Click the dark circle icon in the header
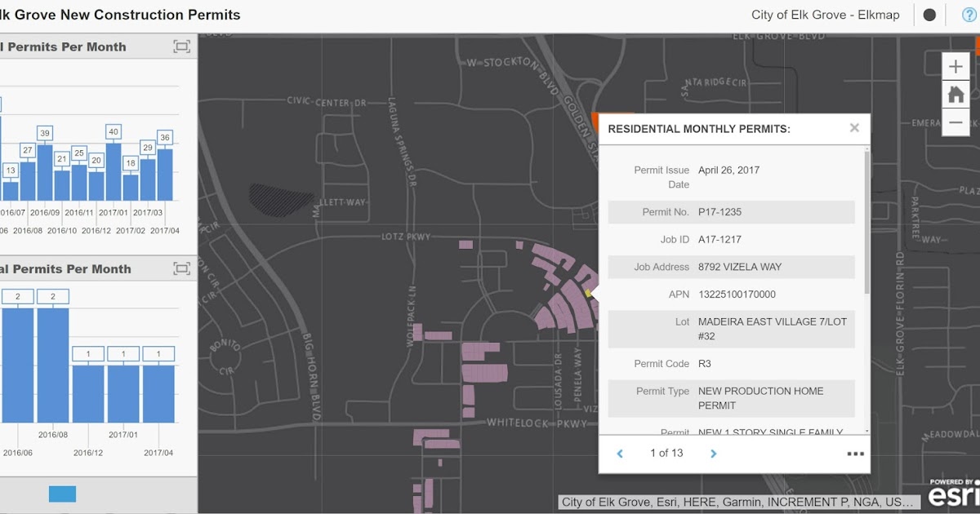980x514 pixels. 928,14
